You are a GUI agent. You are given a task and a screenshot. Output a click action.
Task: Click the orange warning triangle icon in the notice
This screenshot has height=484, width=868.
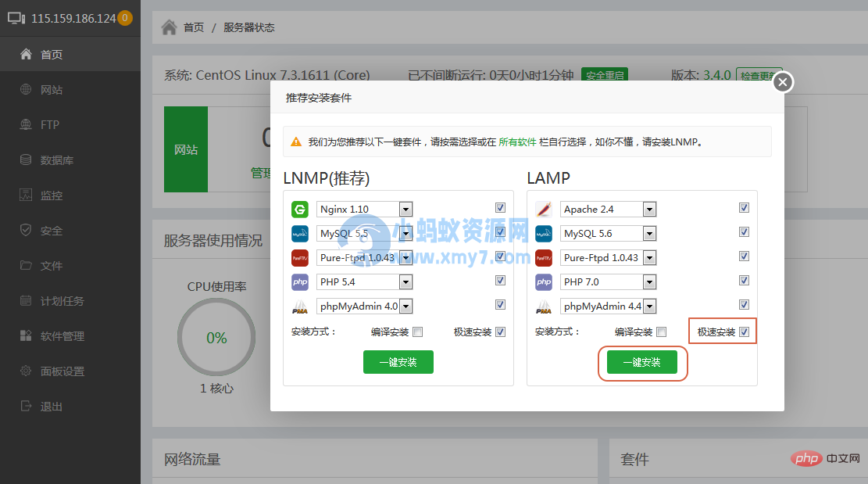tap(296, 142)
